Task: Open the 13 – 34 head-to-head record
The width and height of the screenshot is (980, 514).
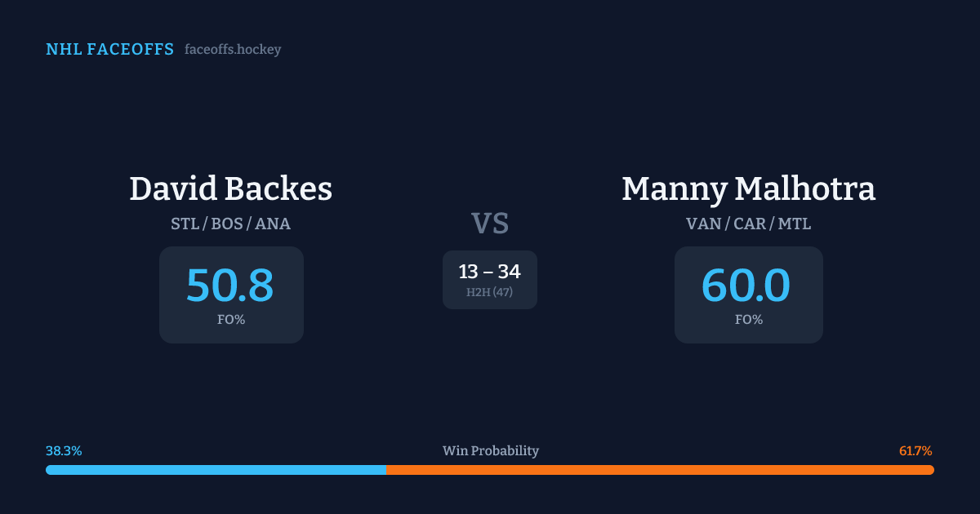Action: (x=490, y=272)
